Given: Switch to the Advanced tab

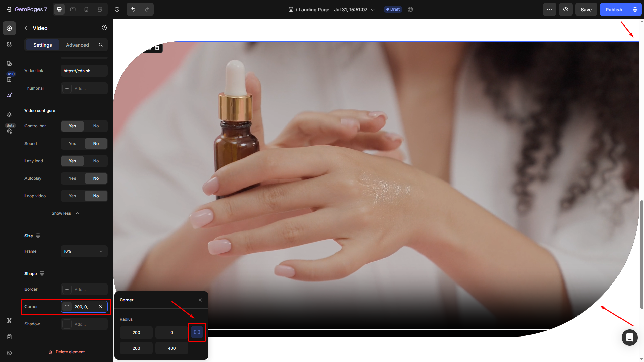Looking at the screenshot, I should coord(78,45).
